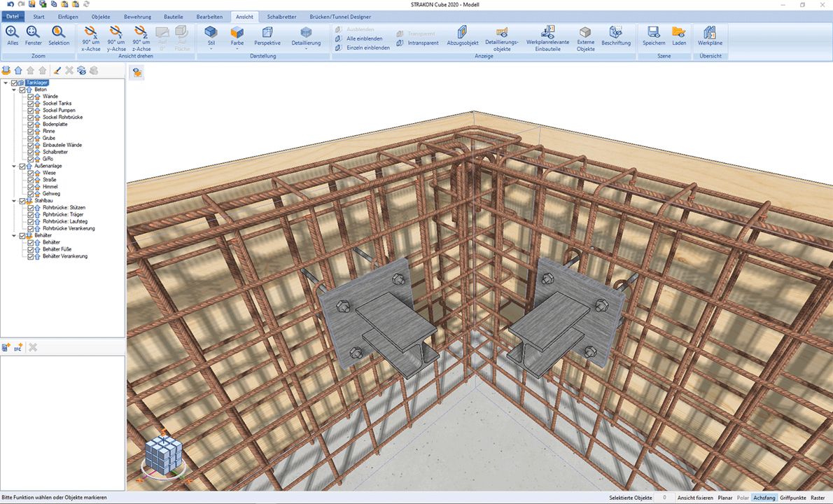Save scene with Speichern icon
This screenshot has width=833, height=504.
[x=654, y=34]
